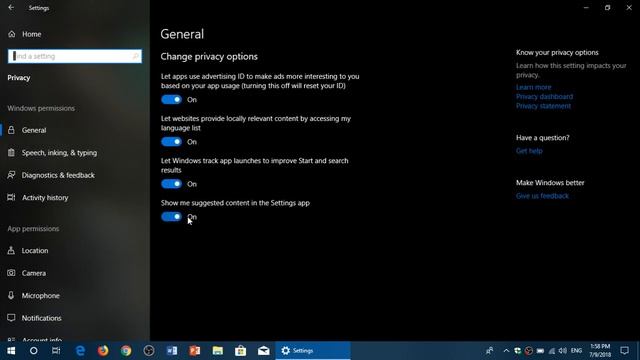
Task: Turn off the language list access toggle
Action: tap(171, 142)
